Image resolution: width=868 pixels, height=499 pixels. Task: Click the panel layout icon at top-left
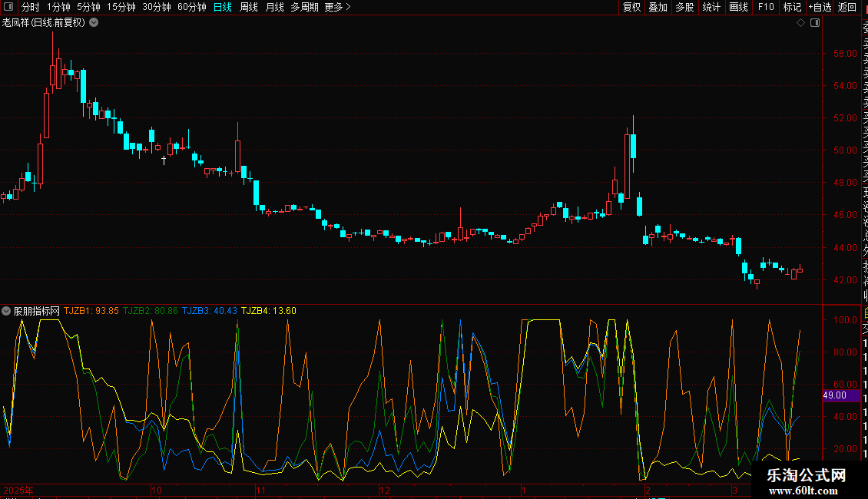tap(8, 7)
